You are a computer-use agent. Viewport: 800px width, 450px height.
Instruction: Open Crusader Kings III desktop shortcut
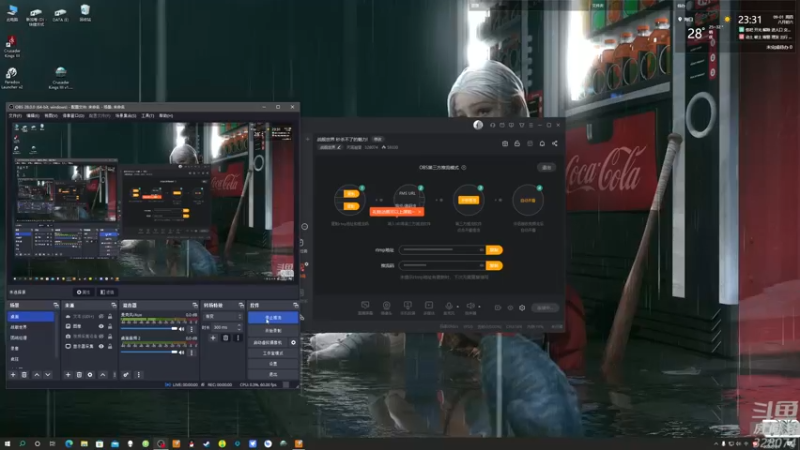[12, 47]
